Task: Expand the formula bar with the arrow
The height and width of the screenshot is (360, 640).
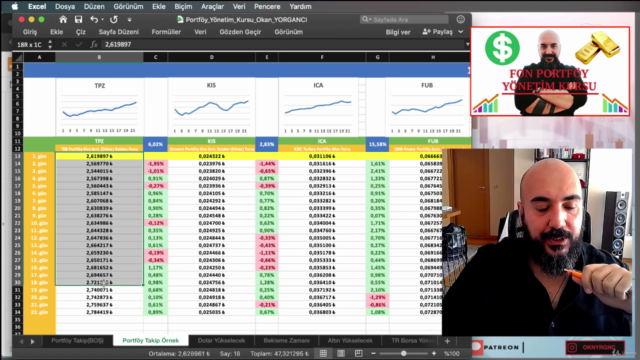Action: tap(468, 44)
